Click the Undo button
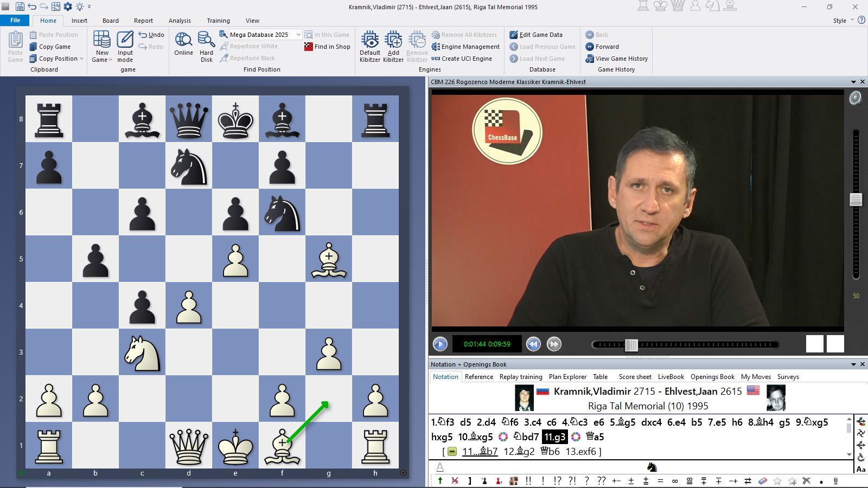The height and width of the screenshot is (488, 868). pyautogui.click(x=151, y=35)
